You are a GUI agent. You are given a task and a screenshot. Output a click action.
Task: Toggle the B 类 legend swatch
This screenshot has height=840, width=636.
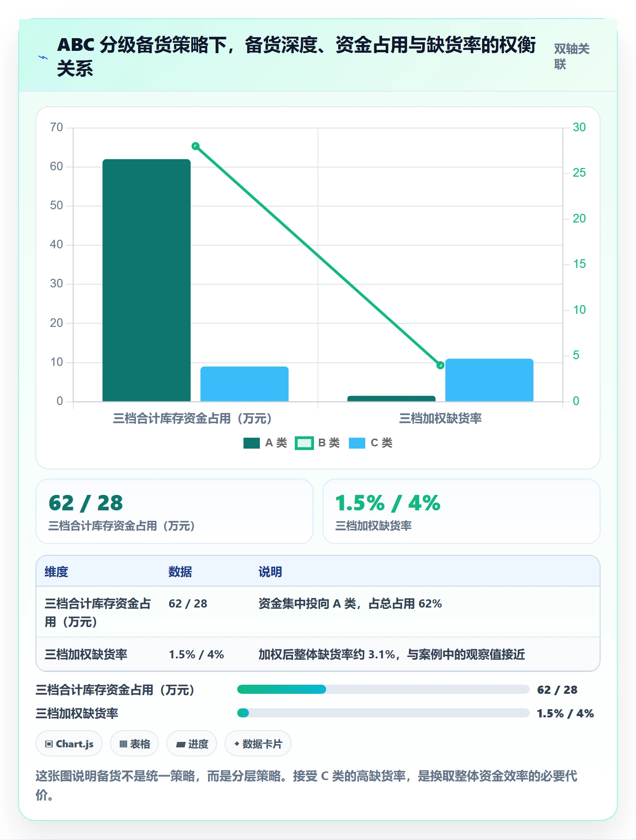click(x=304, y=443)
